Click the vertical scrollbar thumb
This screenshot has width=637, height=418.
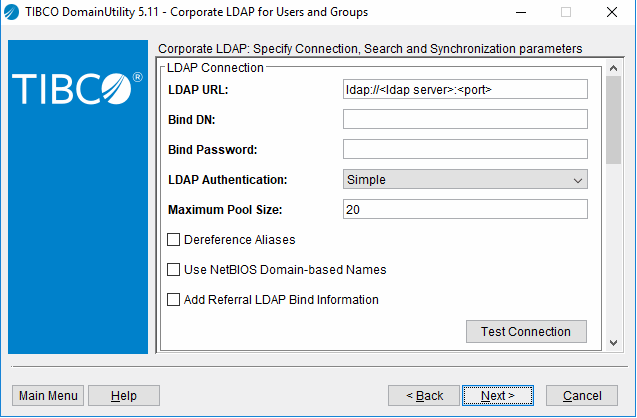pos(614,120)
